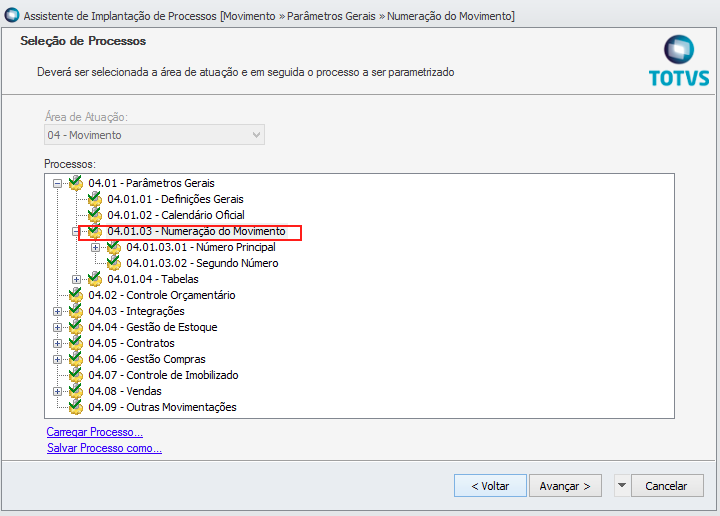Select 04.01.02 - Calendário Oficial row
The height and width of the screenshot is (516, 720).
point(176,215)
